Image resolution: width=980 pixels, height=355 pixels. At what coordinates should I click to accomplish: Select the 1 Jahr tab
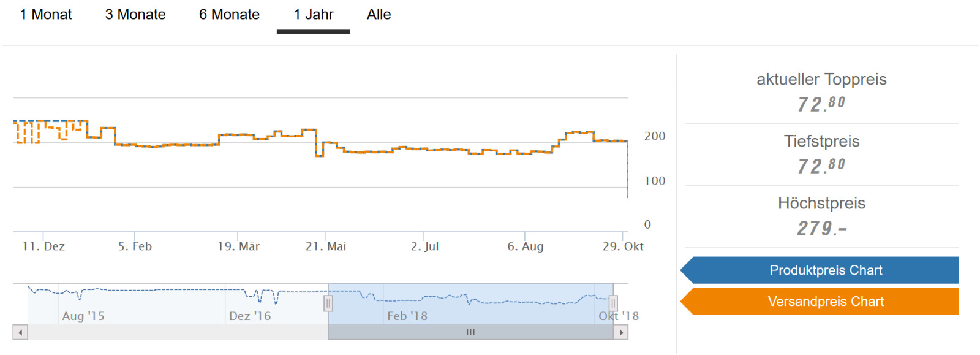click(x=313, y=15)
